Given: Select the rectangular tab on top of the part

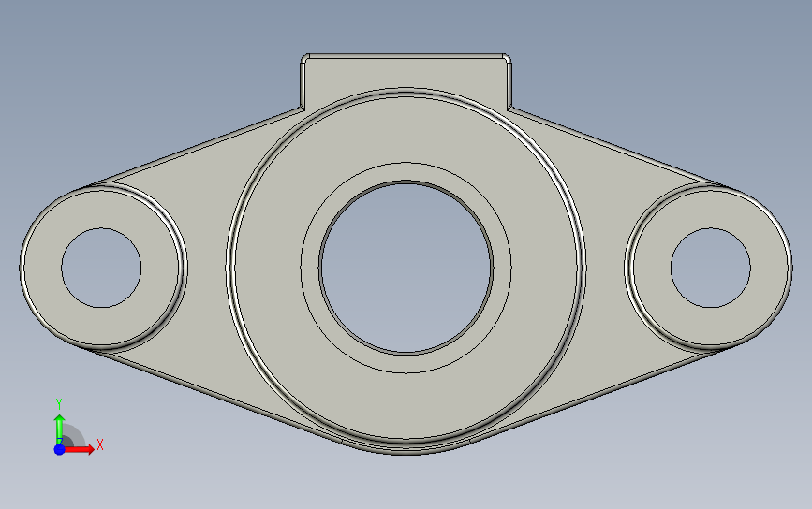Looking at the screenshot, I should [406, 72].
